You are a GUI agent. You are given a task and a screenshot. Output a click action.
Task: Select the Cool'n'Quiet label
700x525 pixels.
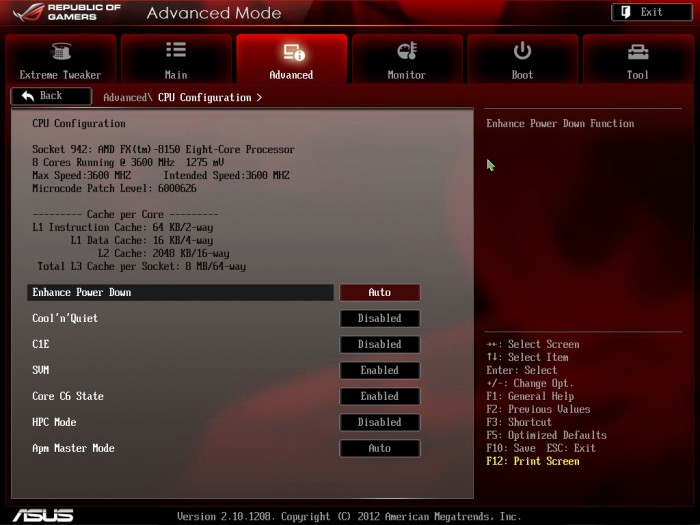pyautogui.click(x=65, y=318)
